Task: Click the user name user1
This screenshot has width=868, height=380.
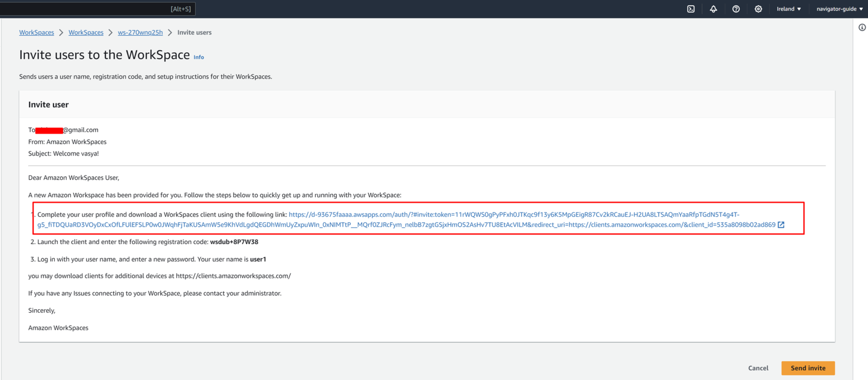Action: click(258, 260)
